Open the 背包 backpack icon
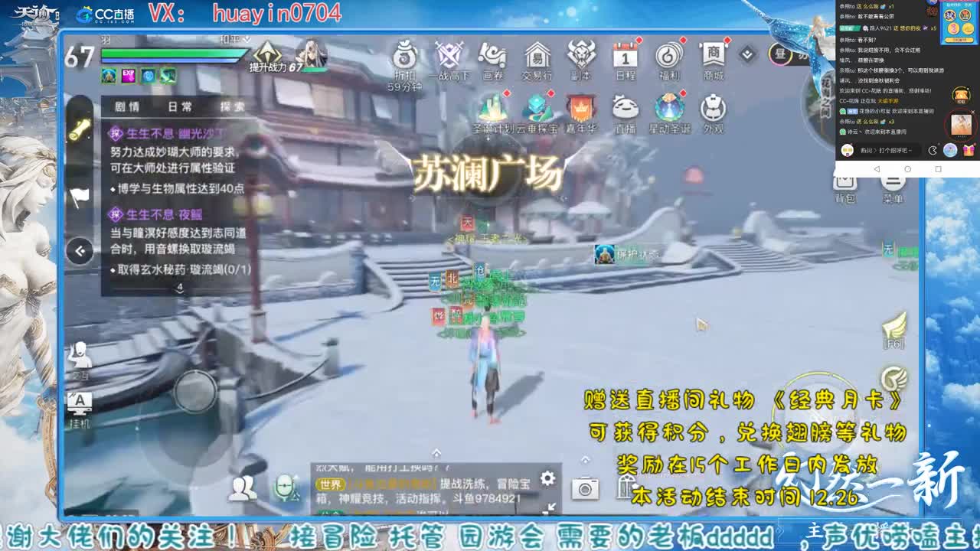This screenshot has width=980, height=551. tap(844, 184)
